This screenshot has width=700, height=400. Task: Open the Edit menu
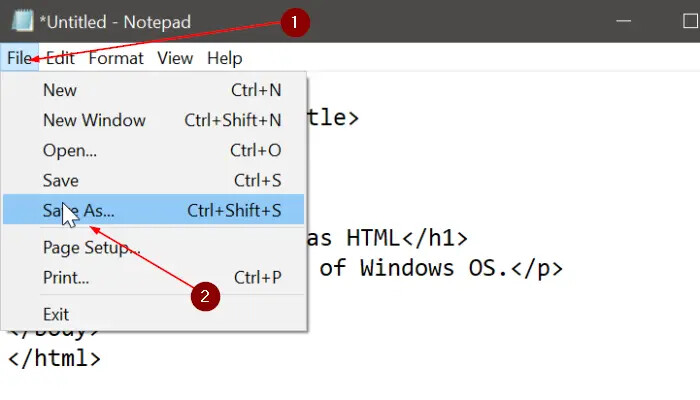click(60, 58)
